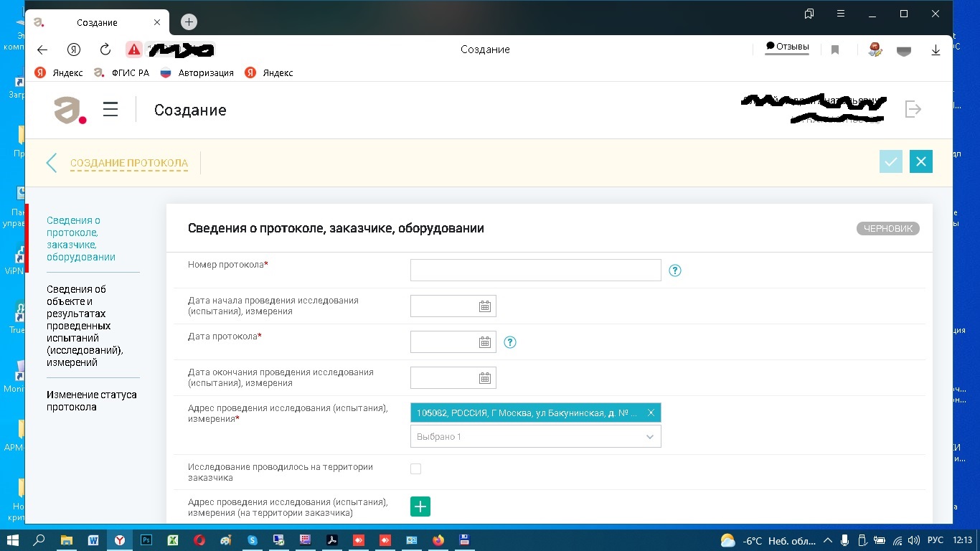The image size is (980, 551).
Task: Open Word from the taskbar
Action: point(93,540)
